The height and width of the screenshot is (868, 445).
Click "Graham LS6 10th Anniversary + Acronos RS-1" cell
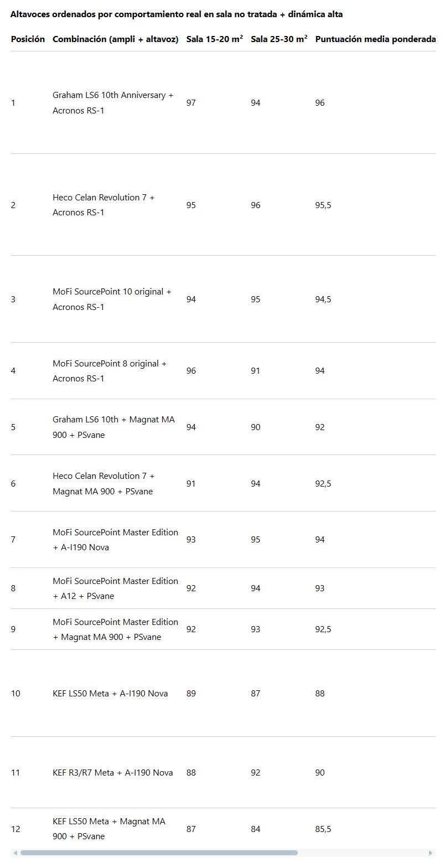[x=113, y=103]
